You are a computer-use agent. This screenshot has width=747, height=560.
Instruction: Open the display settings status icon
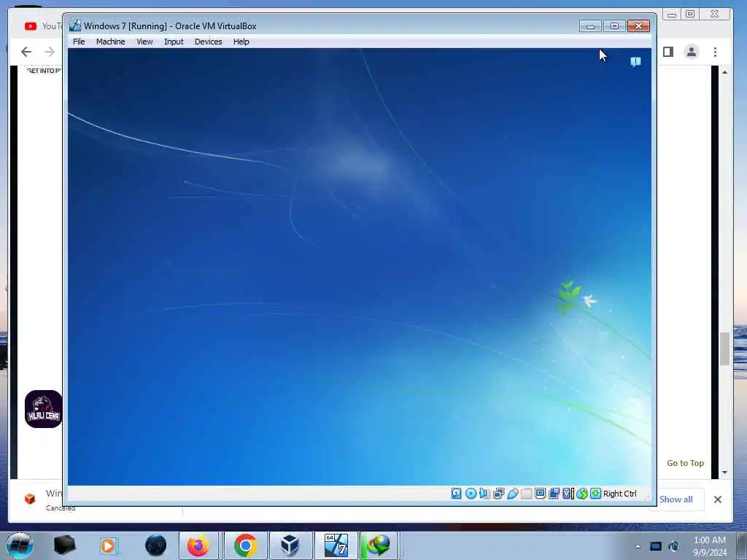click(x=540, y=494)
